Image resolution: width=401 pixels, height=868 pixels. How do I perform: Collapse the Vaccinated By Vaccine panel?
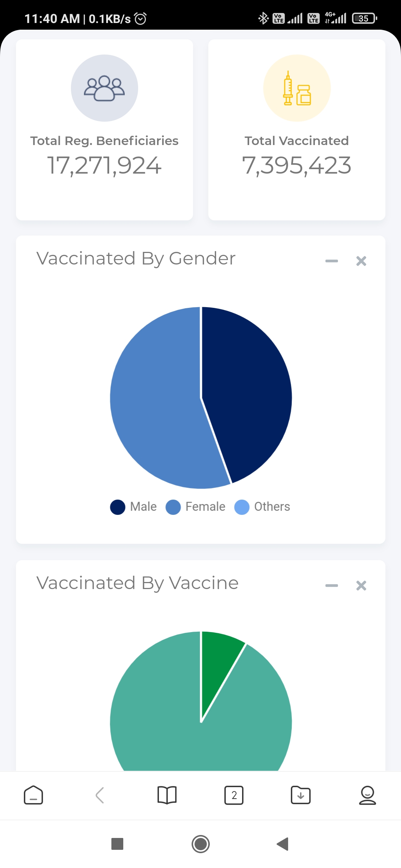point(332,585)
